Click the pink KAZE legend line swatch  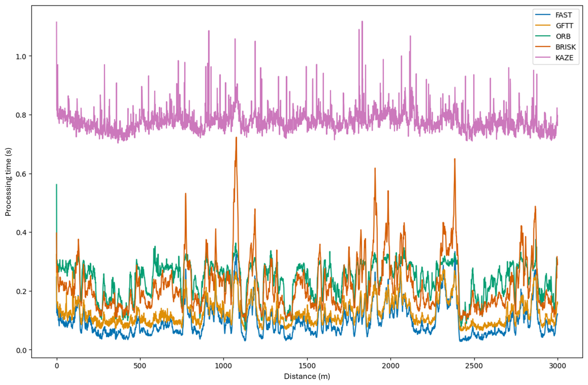coord(543,58)
